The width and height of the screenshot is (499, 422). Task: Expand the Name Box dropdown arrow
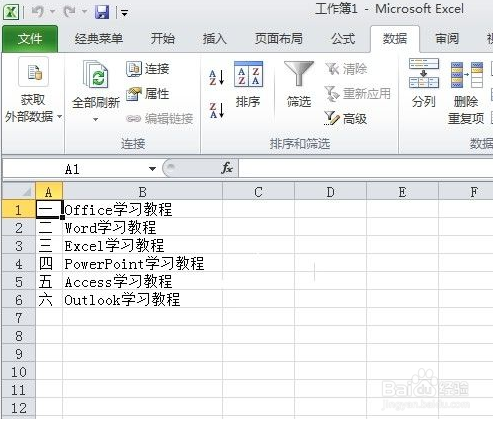(152, 169)
